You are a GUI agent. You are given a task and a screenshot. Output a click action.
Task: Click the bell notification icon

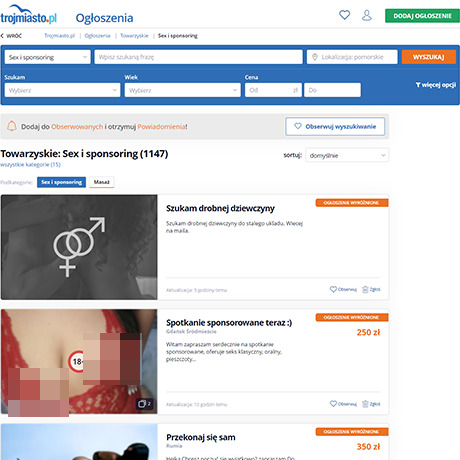click(x=12, y=126)
